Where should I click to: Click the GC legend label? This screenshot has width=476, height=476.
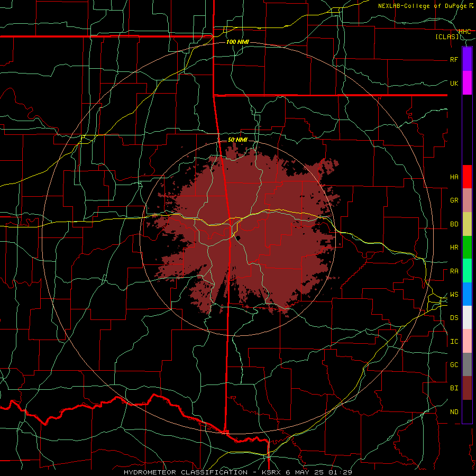(x=454, y=365)
